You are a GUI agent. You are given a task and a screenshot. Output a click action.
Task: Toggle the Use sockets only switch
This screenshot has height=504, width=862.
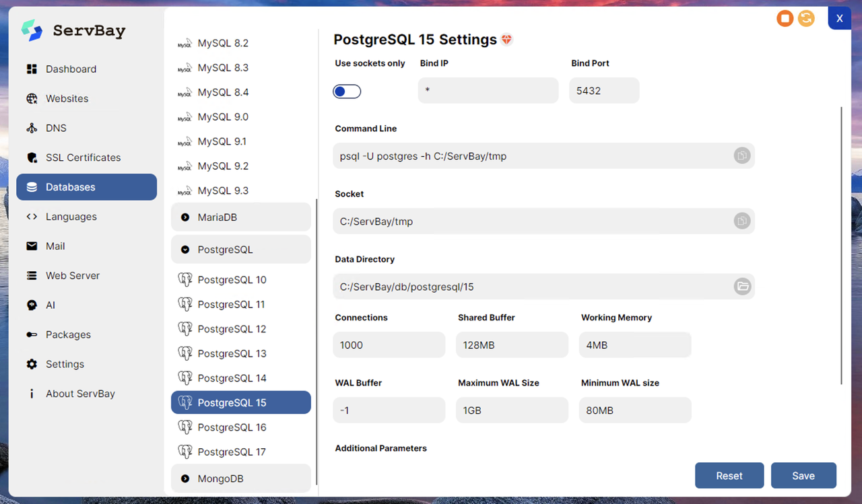[347, 92]
